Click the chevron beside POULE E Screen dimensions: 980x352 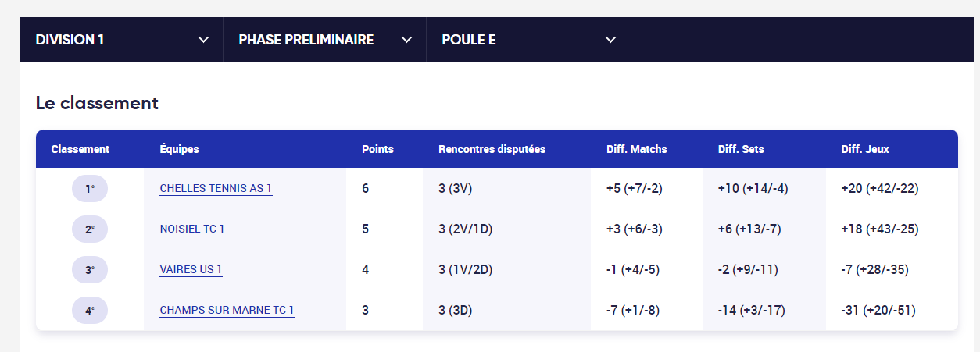tap(611, 40)
